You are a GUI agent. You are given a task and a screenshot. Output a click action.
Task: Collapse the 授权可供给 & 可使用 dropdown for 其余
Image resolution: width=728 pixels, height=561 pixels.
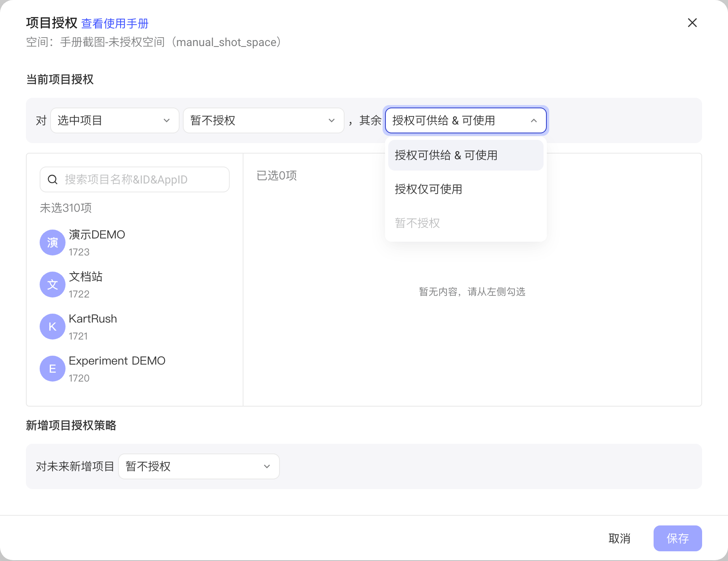[x=466, y=120]
